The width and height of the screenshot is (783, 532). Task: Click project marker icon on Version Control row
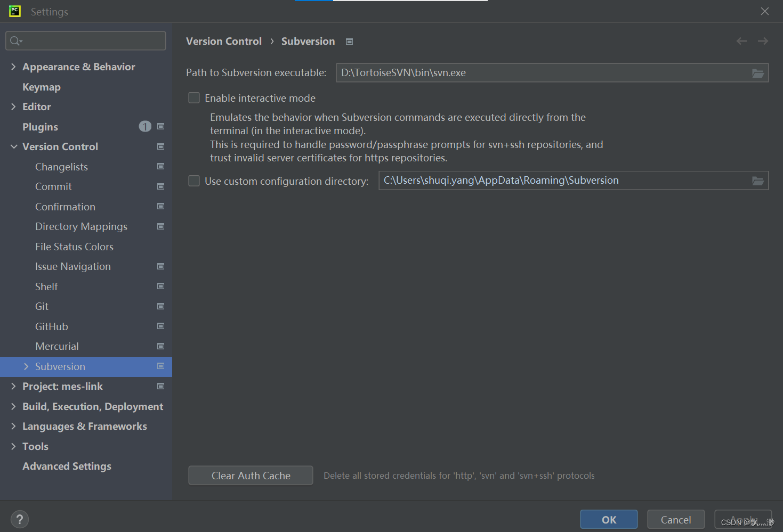(x=161, y=146)
